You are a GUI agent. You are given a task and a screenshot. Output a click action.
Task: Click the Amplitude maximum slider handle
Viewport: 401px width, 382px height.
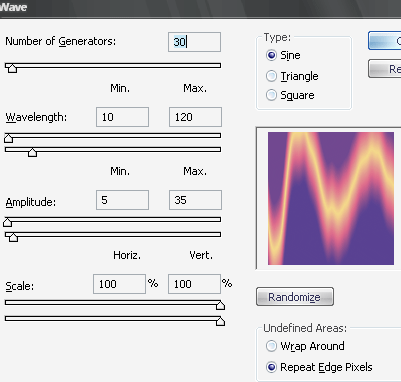pyautogui.click(x=13, y=237)
